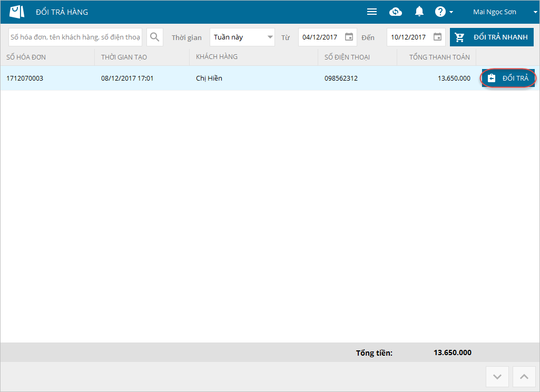Click the down chevron page button

click(x=497, y=377)
